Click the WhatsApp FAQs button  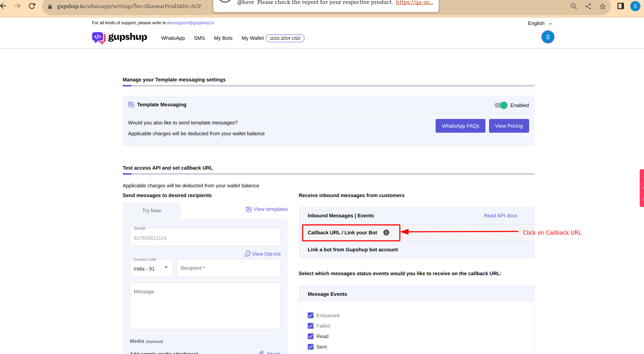pyautogui.click(x=461, y=126)
